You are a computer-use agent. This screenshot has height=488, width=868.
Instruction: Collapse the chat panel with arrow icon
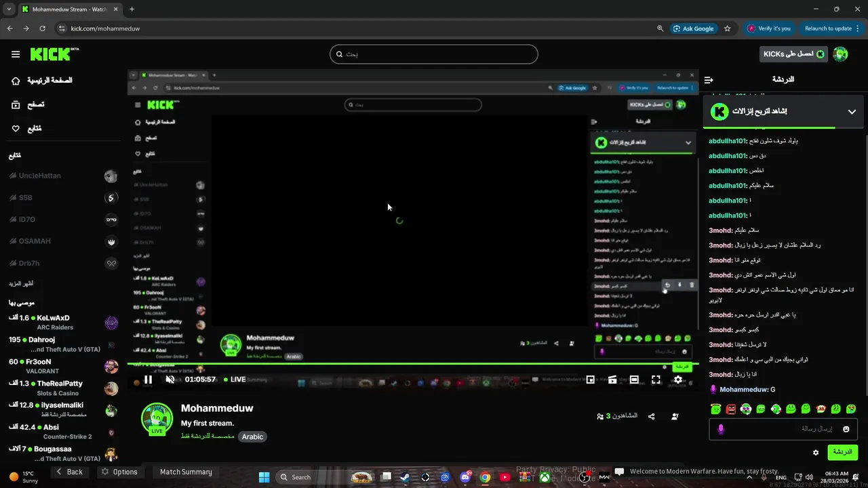click(709, 80)
